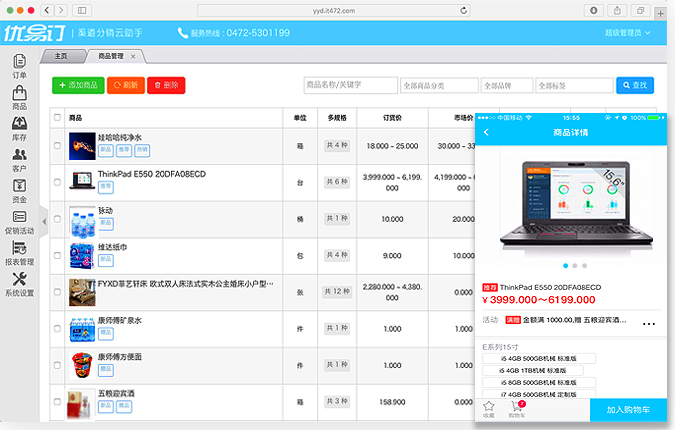Click the 维达纸巾 product thumbnail
Image resolution: width=675 pixels, height=430 pixels.
(x=82, y=256)
